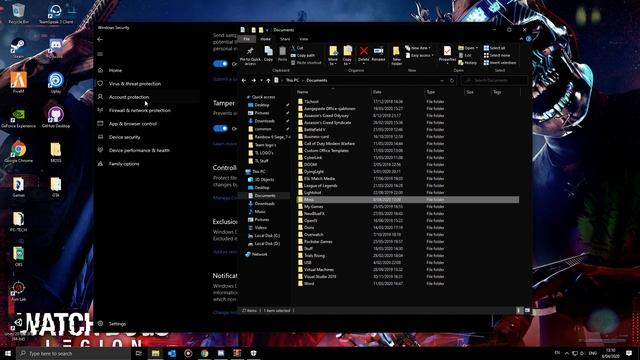Screen dimensions: 640x360
Task: Click Select all in ribbon
Action: 494,48
